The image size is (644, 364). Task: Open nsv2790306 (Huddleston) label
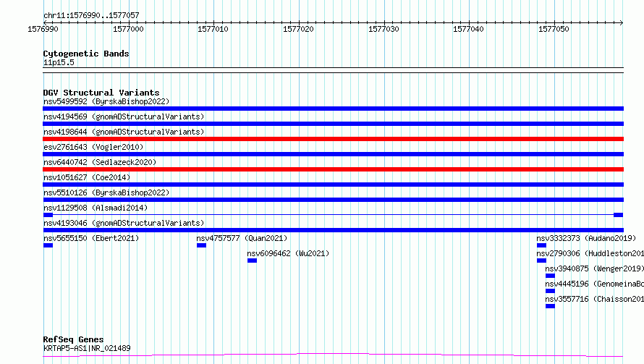(590, 253)
